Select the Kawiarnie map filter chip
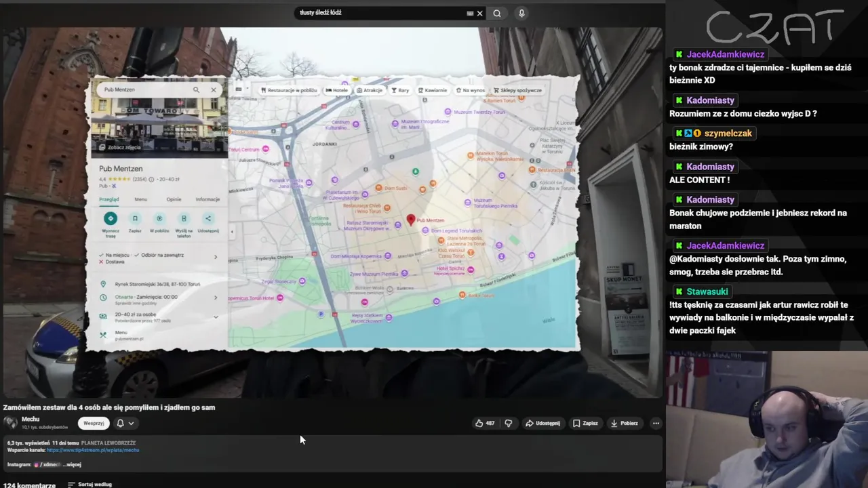 pos(433,90)
